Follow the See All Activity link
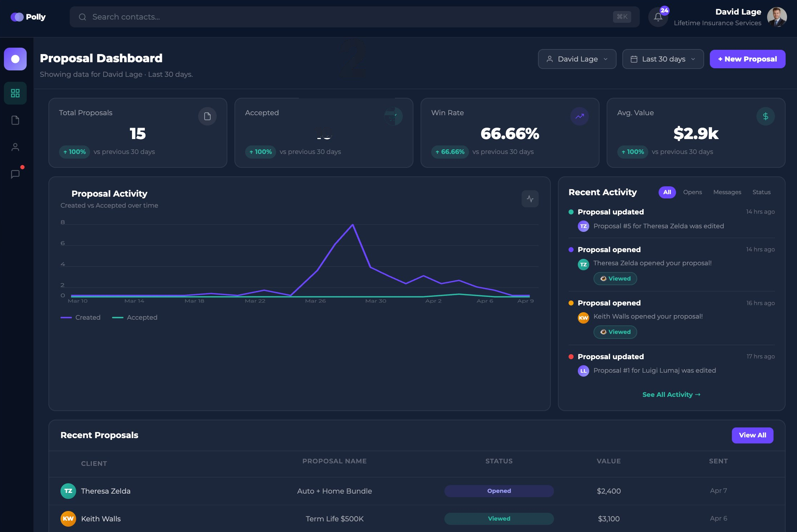The height and width of the screenshot is (532, 797). (671, 394)
